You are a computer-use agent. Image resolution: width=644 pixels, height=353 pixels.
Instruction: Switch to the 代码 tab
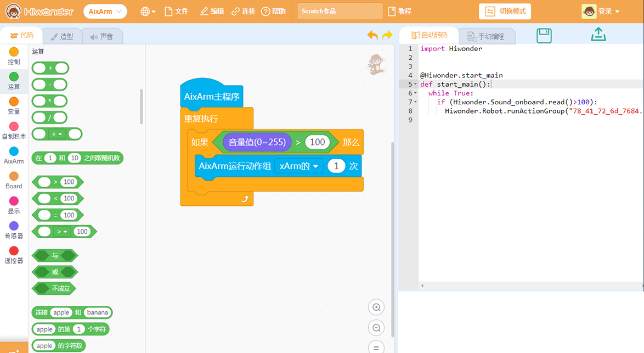[22, 36]
